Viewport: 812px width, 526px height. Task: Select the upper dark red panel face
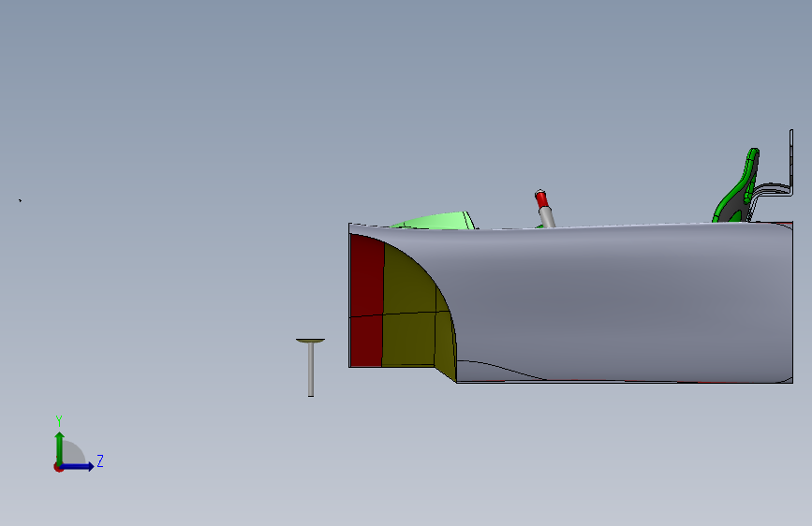pyautogui.click(x=367, y=277)
